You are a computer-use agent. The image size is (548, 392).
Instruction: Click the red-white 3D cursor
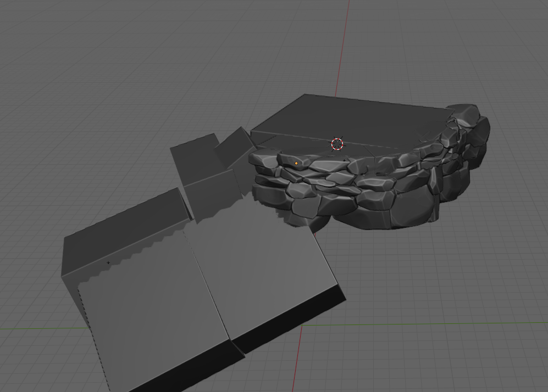click(x=337, y=144)
